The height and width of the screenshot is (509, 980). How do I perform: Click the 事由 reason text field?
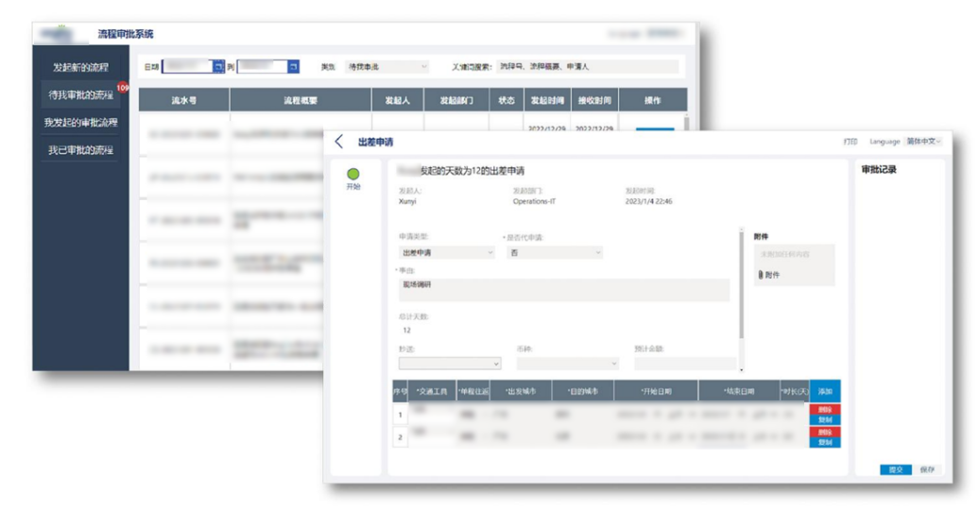point(563,289)
